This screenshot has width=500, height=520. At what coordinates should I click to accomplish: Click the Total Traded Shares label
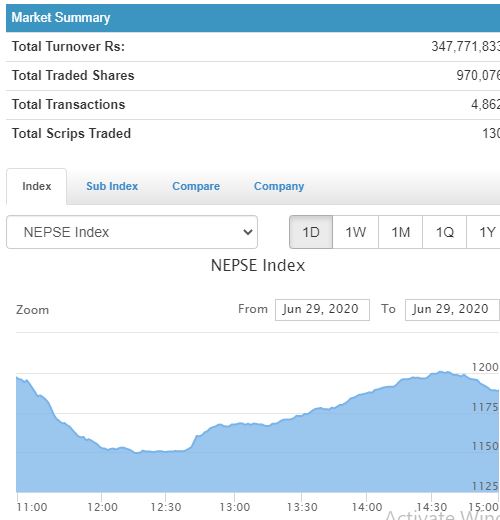(73, 75)
